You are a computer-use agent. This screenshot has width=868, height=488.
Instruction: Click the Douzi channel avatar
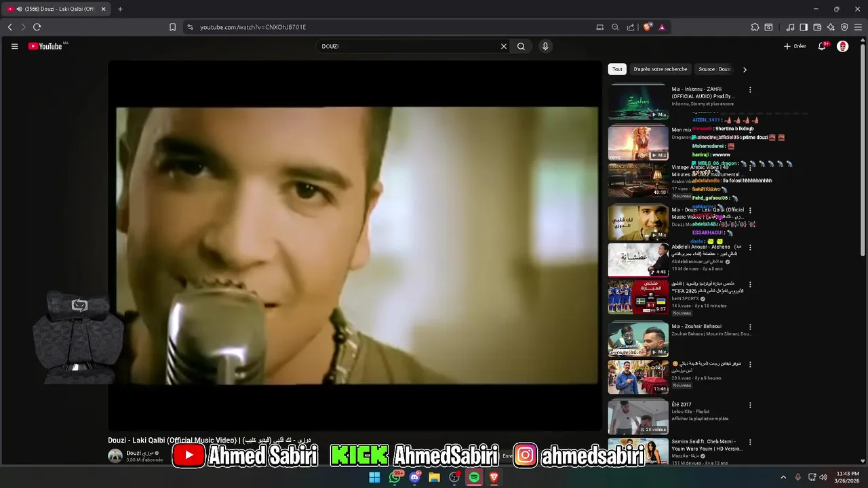point(115,455)
